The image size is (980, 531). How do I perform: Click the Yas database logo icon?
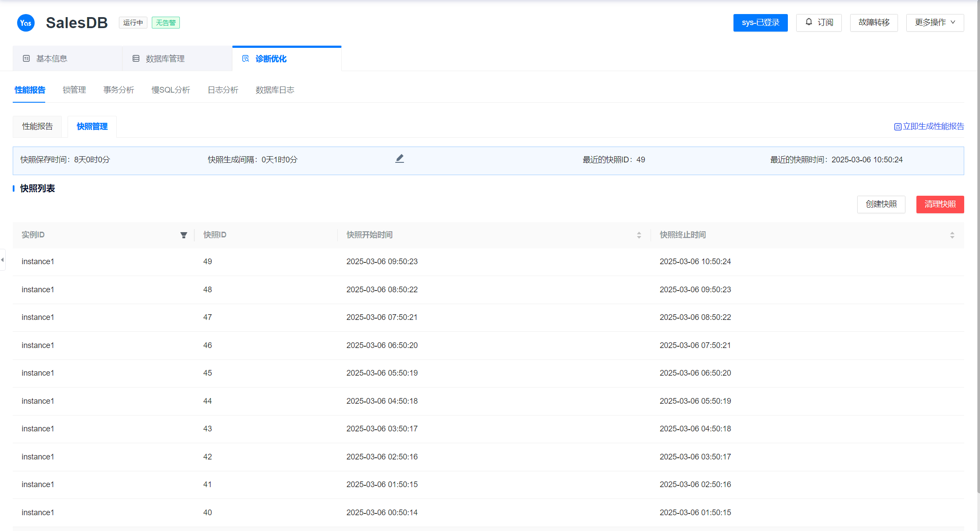coord(25,23)
